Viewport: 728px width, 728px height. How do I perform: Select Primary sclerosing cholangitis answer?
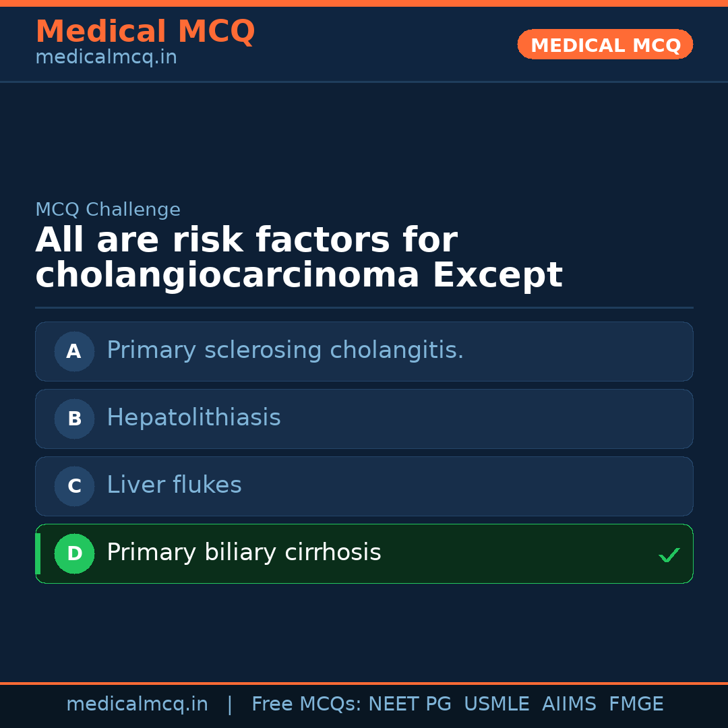coord(285,351)
